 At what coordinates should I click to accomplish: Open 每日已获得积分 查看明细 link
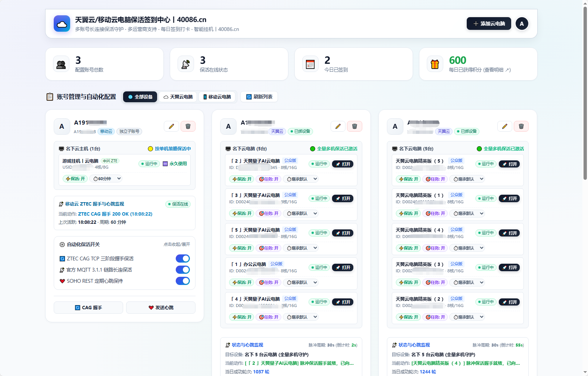pos(480,70)
